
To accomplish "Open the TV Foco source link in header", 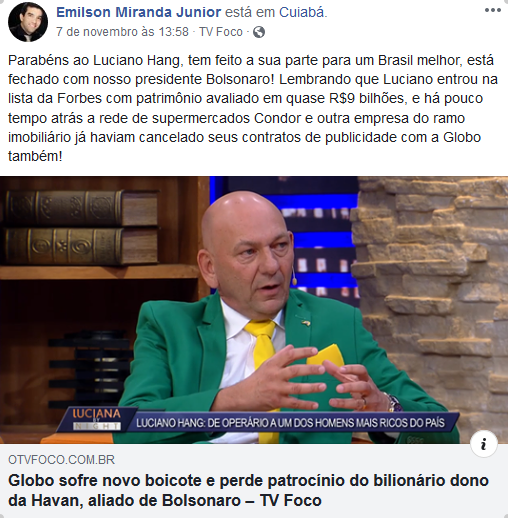I will (x=221, y=32).
